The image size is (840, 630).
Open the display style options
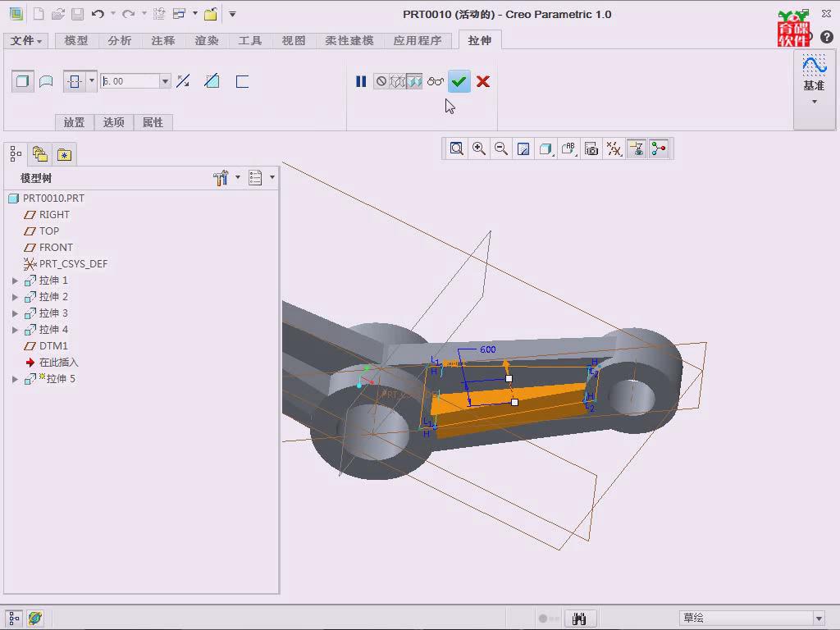546,148
